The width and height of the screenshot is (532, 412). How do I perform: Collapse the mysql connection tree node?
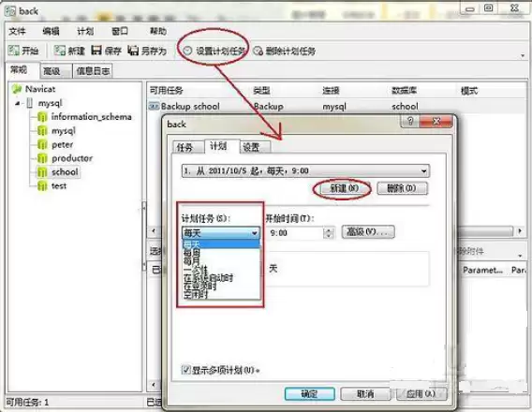(x=18, y=103)
